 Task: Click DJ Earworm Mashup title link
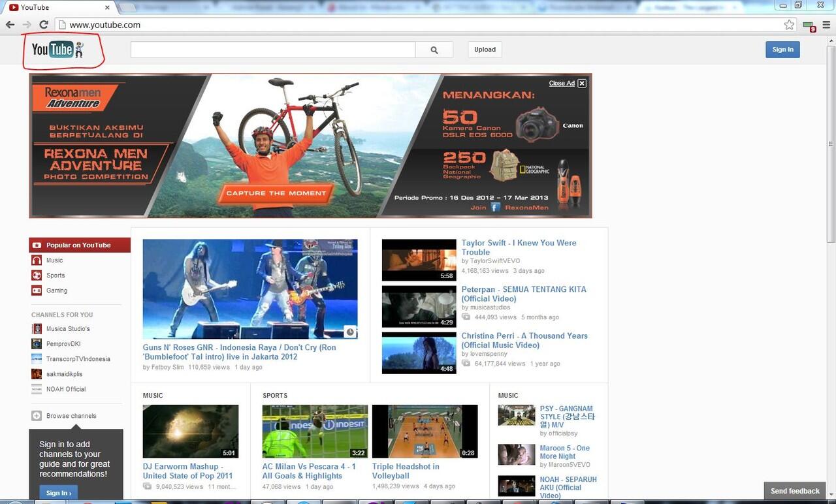(x=187, y=471)
